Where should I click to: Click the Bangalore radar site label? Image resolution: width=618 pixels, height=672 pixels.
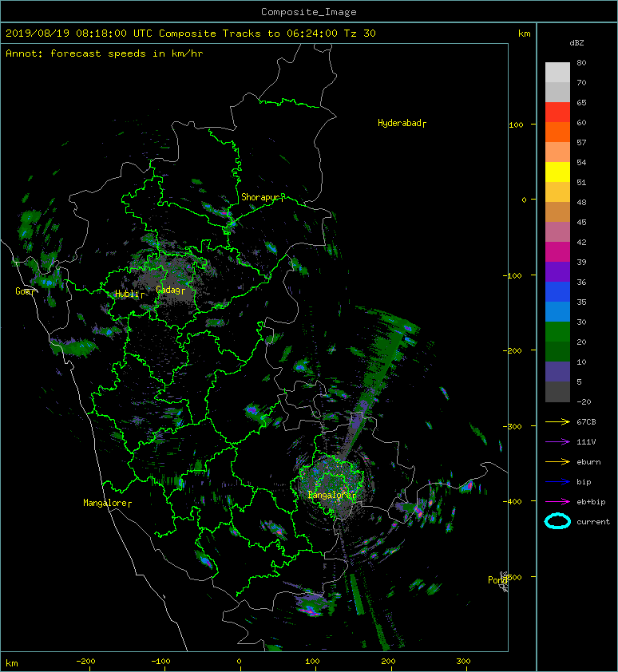329,496
